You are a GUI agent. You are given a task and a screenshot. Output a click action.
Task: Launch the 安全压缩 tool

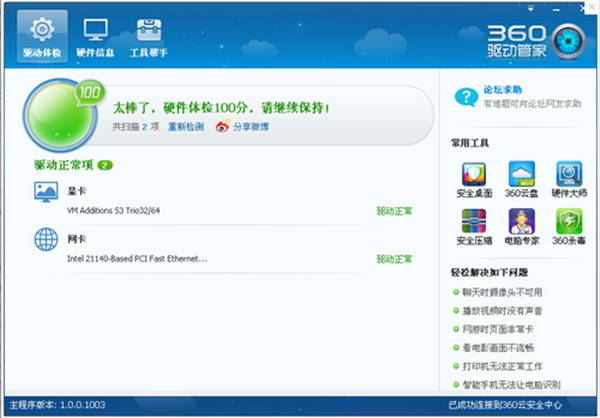click(x=474, y=227)
